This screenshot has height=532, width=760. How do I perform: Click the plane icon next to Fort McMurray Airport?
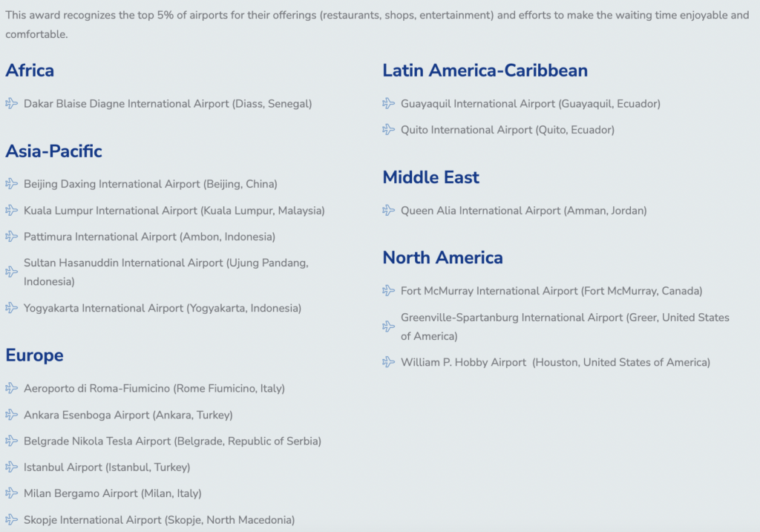(389, 291)
